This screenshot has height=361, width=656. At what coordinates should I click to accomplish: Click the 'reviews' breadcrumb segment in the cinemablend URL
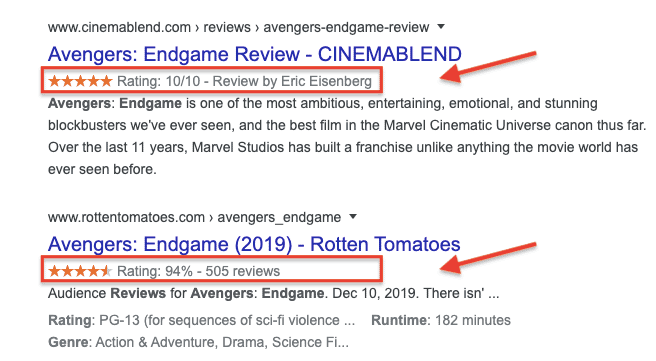(227, 28)
